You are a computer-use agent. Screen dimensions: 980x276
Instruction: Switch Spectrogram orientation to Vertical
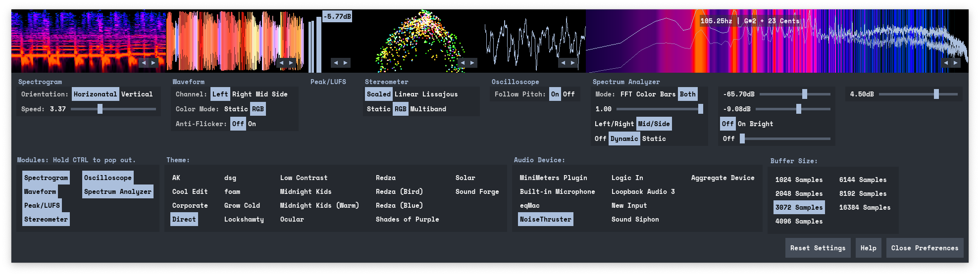tap(137, 94)
